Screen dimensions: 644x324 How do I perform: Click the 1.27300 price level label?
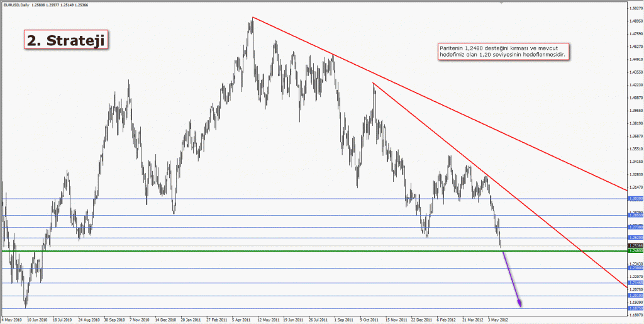coord(635,227)
